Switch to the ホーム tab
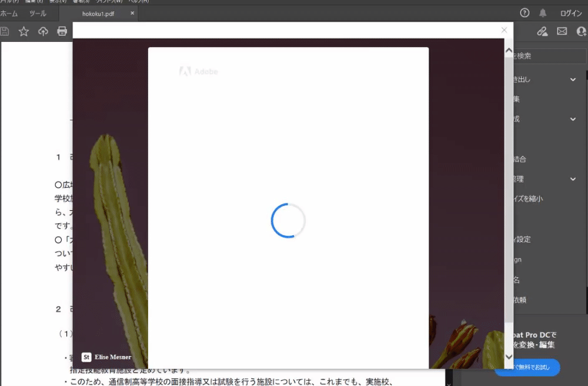 tap(9, 14)
